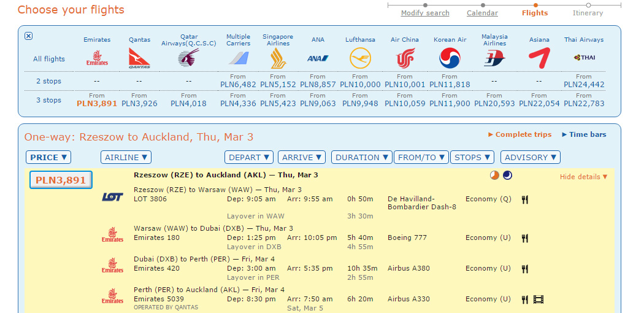Click Emirates logo beside Dubai to Perth flight
The image size is (644, 313).
(x=112, y=265)
